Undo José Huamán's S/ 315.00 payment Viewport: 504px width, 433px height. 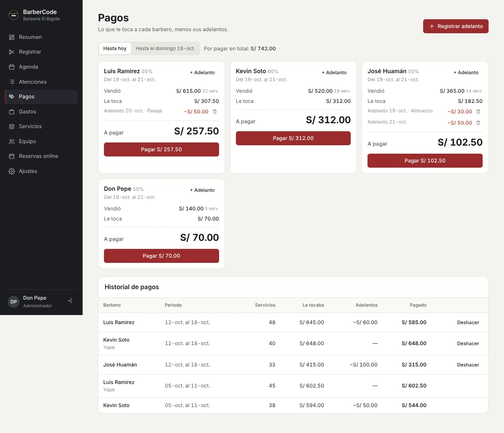click(x=468, y=365)
